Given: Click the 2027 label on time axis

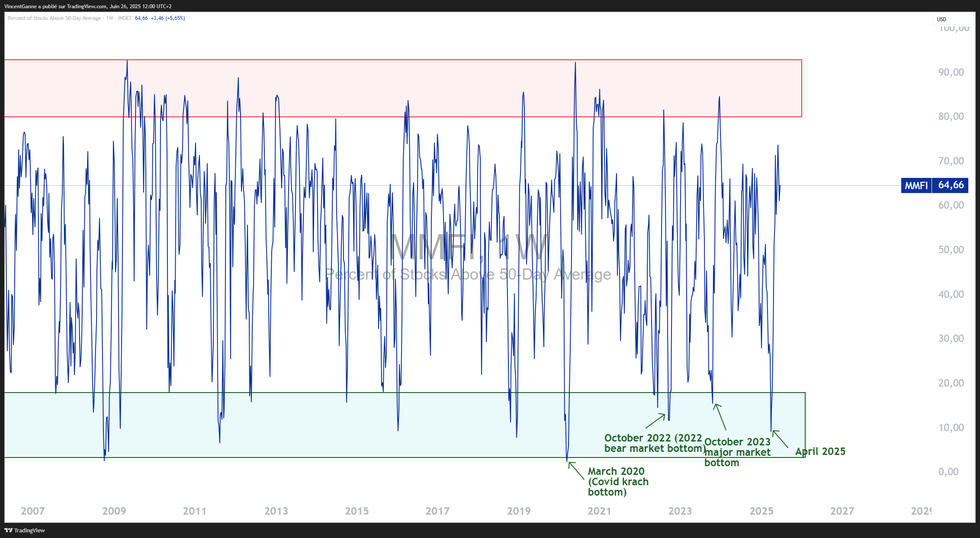Looking at the screenshot, I should click(x=842, y=511).
